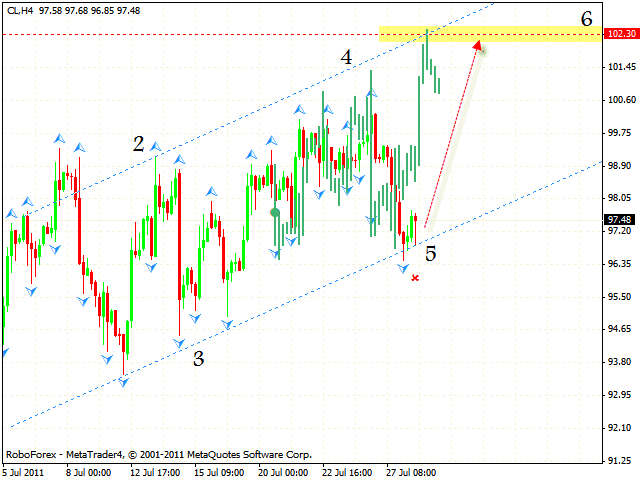Select the wave label 2
This screenshot has width=640, height=480.
pyautogui.click(x=140, y=144)
